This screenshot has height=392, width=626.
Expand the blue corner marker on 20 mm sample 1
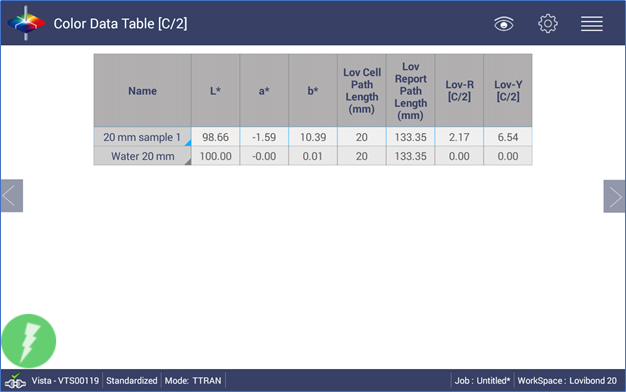tap(188, 143)
